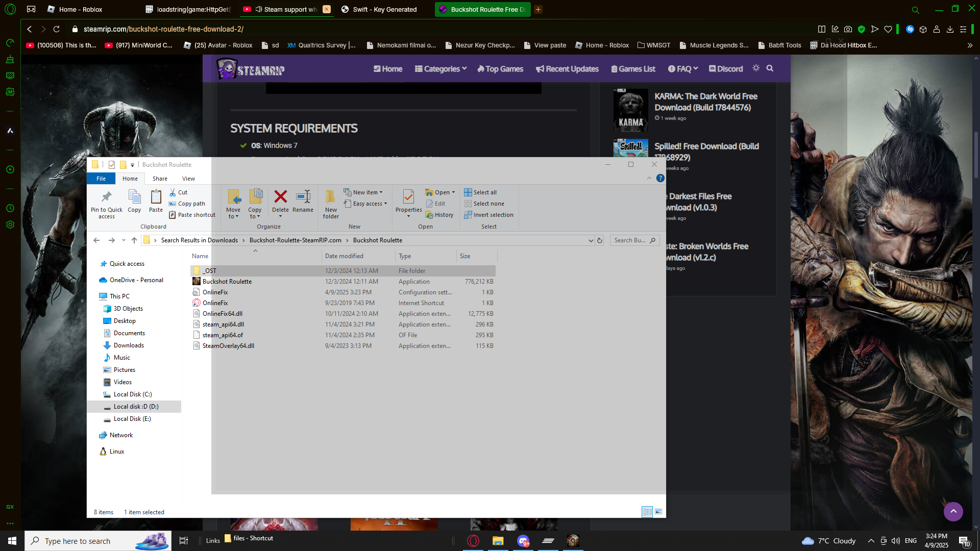Open the File ribbon tab
Viewport: 980px width, 551px height.
101,179
